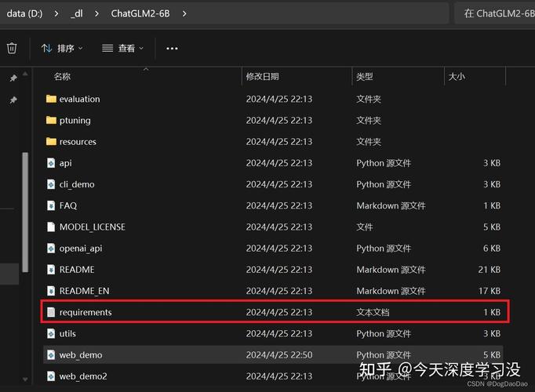Viewport: 535px width, 392px height.
Task: Click the sidebar scrollbar up arrow
Action: coord(25,73)
